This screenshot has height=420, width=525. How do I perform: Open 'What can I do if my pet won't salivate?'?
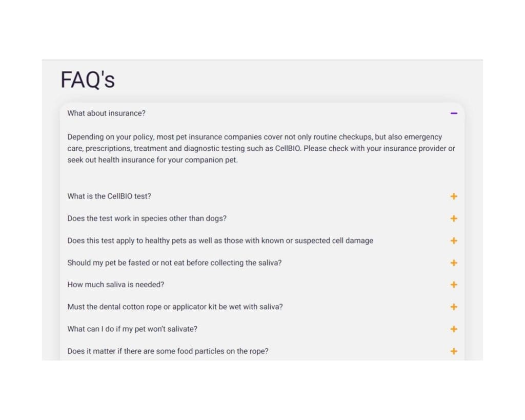(262, 329)
